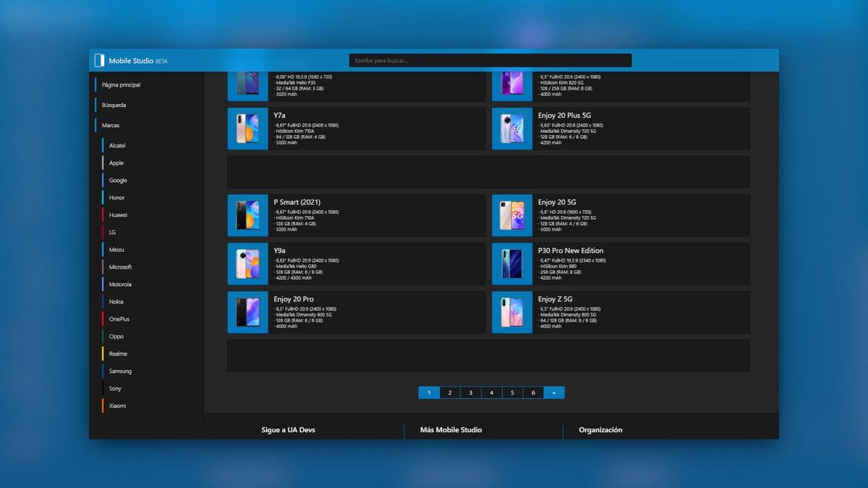This screenshot has height=488, width=868.
Task: Select Marcas in the sidebar
Action: pos(111,125)
